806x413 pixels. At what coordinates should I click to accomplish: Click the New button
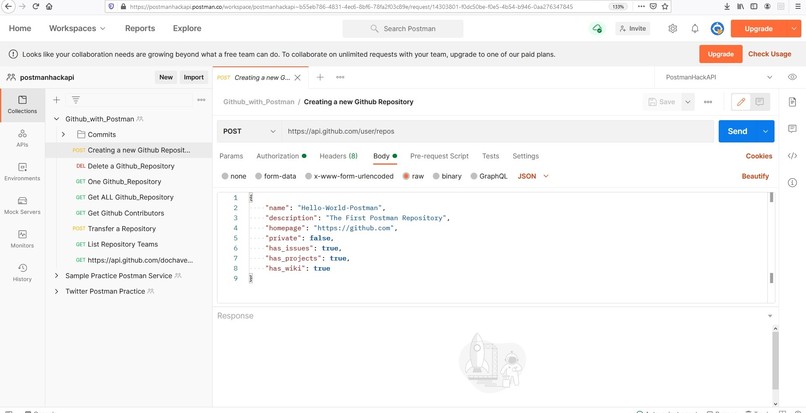[166, 77]
